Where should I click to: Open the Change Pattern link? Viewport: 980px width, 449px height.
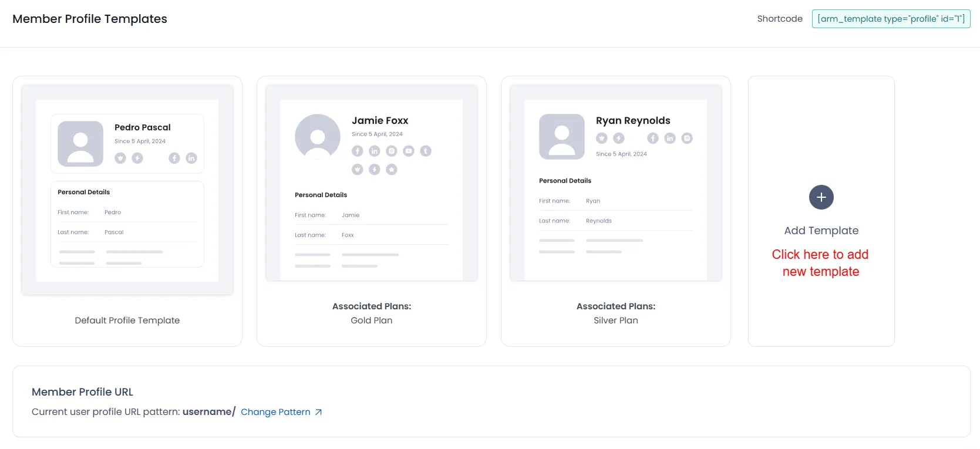[275, 412]
